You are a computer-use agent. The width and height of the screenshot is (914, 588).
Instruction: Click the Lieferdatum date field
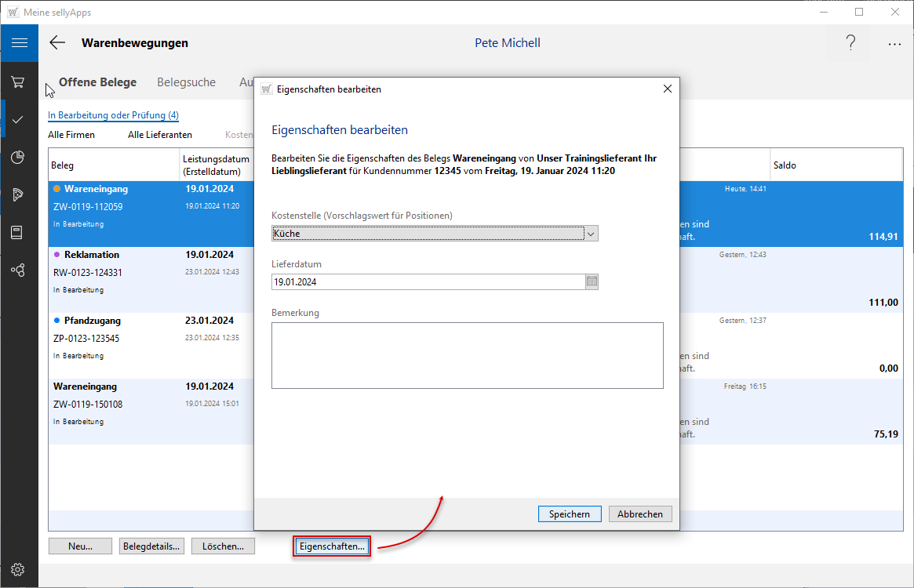pyautogui.click(x=428, y=281)
